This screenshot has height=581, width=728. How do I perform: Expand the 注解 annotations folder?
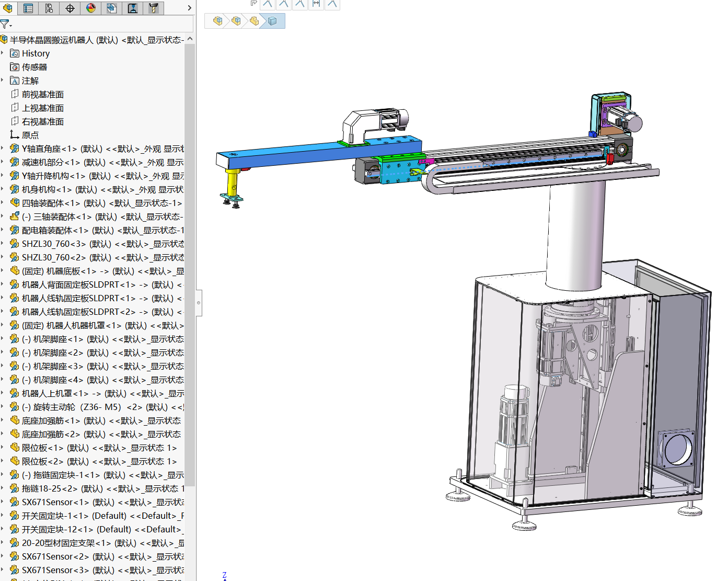pos(3,81)
